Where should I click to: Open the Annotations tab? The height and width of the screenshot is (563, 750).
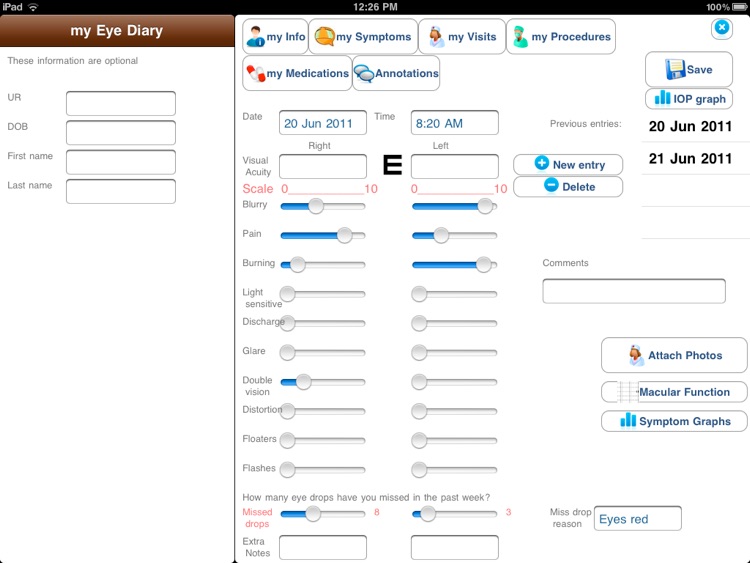coord(396,73)
